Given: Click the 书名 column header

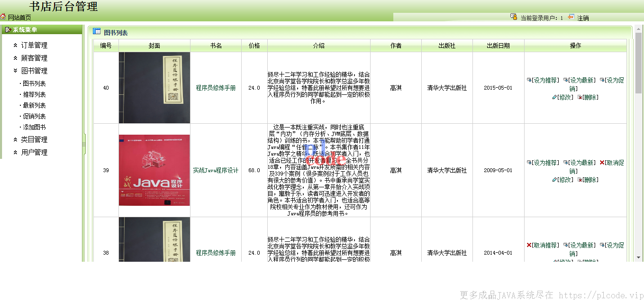Looking at the screenshot, I should (x=216, y=46).
